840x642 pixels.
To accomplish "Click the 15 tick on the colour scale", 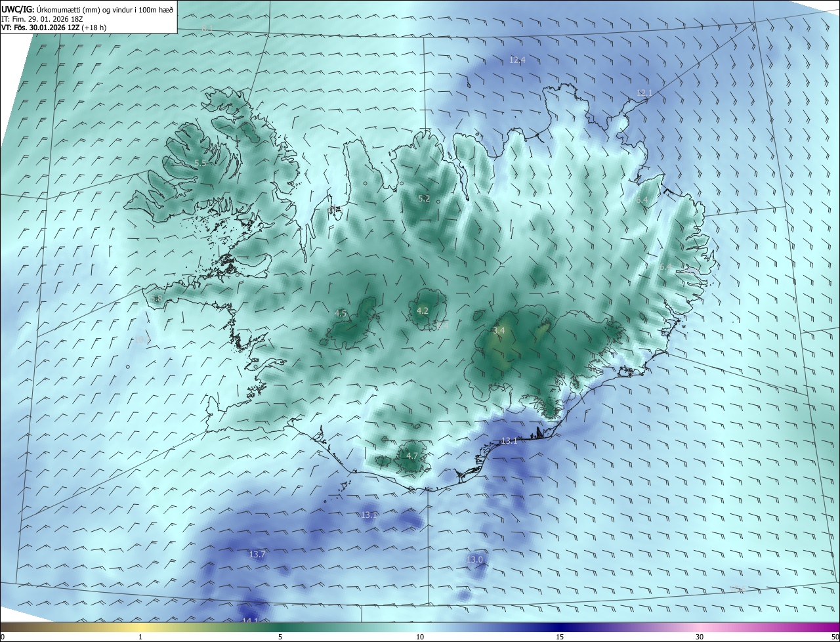I will click(x=560, y=637).
